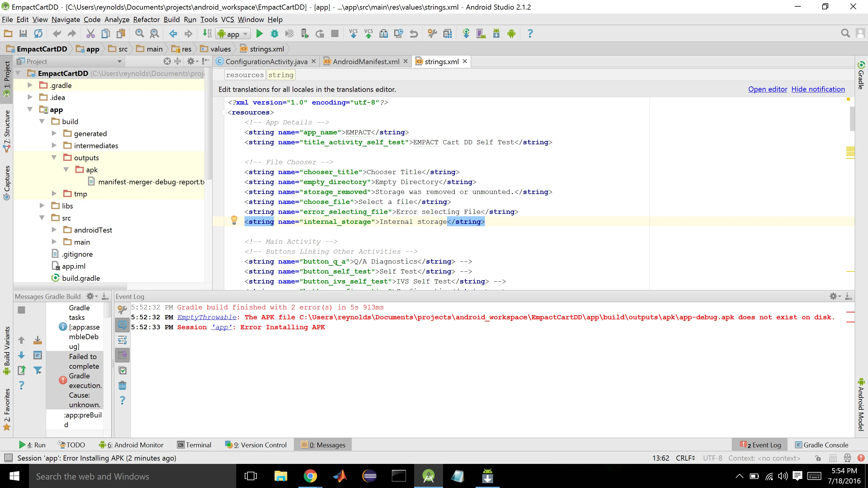This screenshot has width=868, height=488.
Task: Expand the generated folder
Action: 54,133
